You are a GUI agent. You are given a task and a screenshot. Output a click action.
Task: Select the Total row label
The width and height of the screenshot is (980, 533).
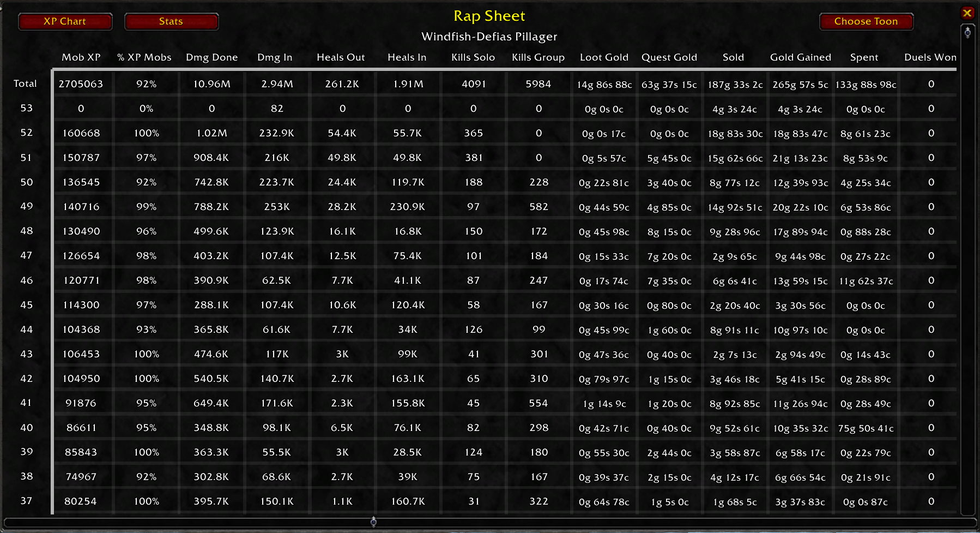coord(25,83)
